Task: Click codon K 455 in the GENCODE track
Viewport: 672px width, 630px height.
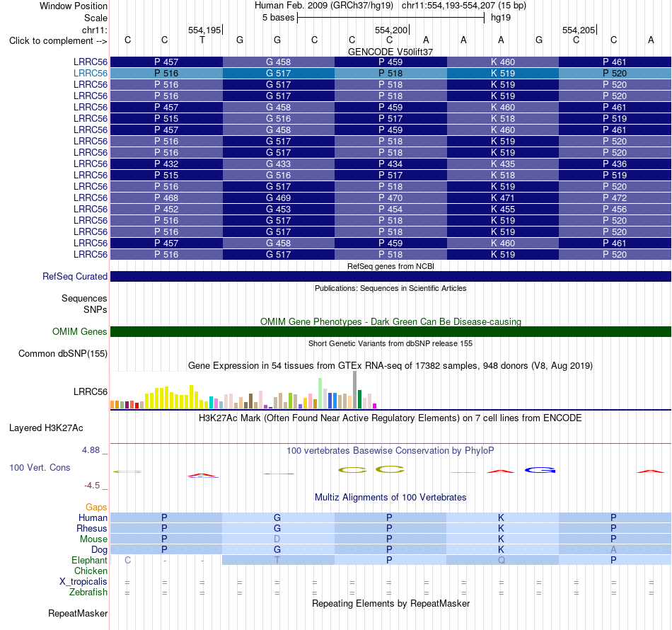Action: 503,210
